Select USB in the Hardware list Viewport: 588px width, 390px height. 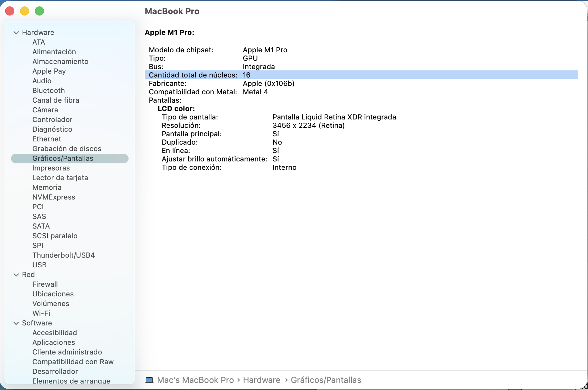[x=39, y=265]
